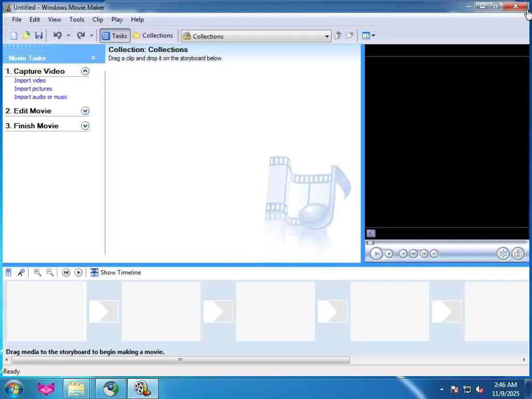
Task: Open the Windows Start menu
Action: coord(14,389)
